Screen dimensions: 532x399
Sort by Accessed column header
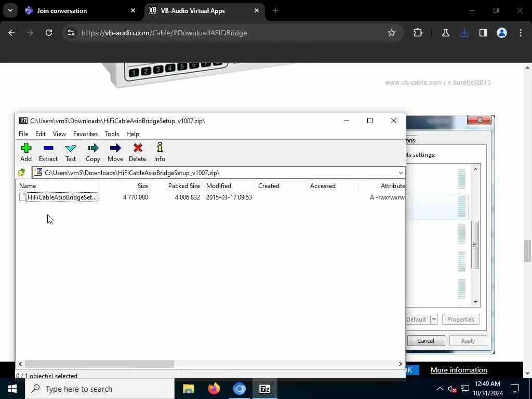[332, 186]
